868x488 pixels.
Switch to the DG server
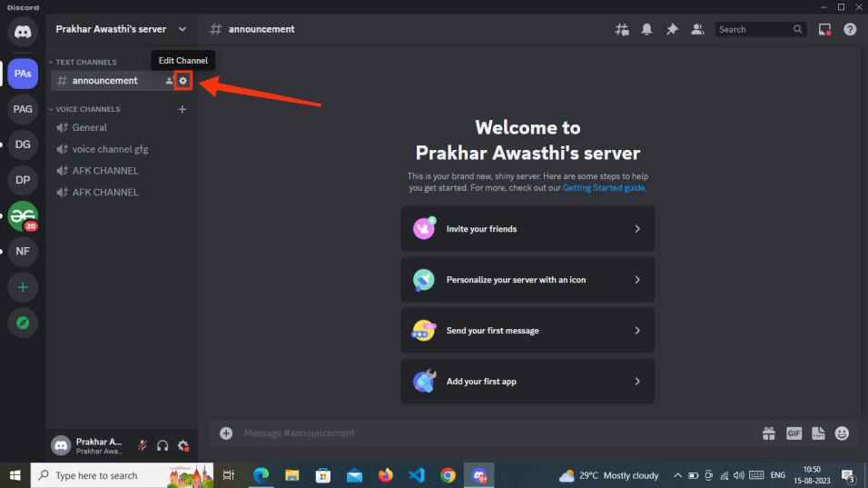tap(23, 144)
